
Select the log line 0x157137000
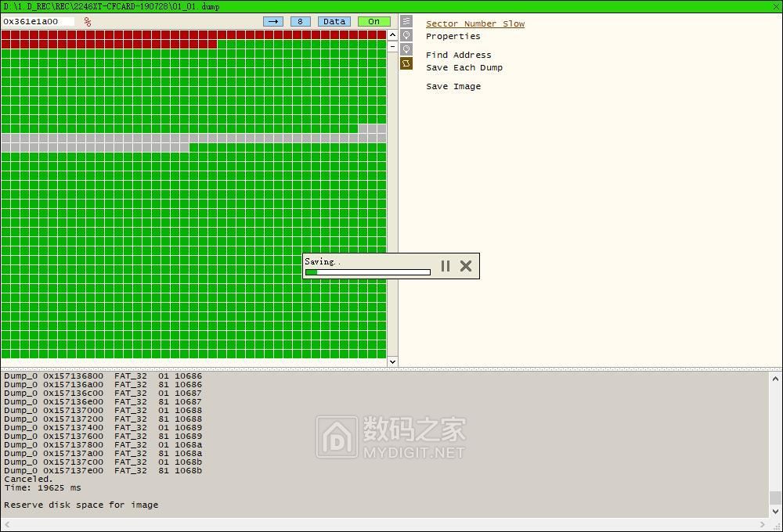[103, 410]
